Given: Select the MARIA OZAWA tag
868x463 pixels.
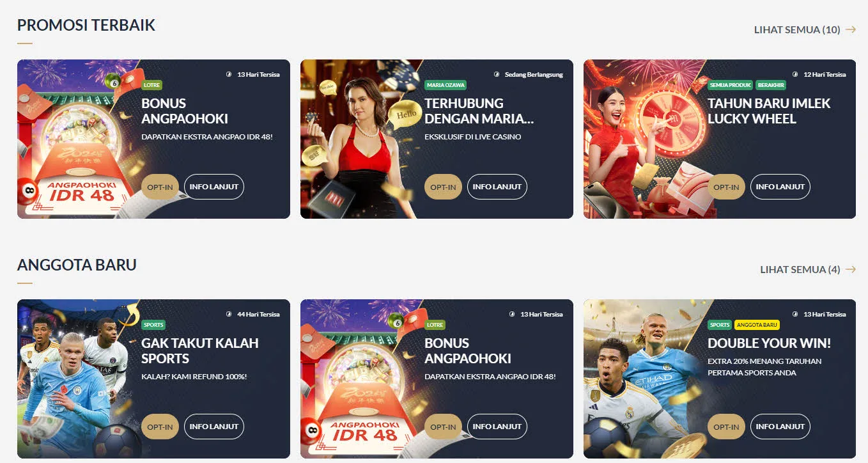Looking at the screenshot, I should pyautogui.click(x=446, y=85).
